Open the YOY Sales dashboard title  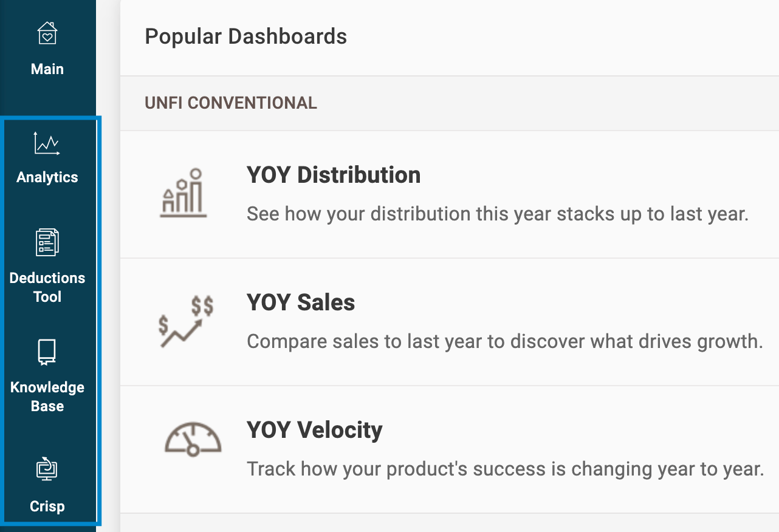pos(301,302)
